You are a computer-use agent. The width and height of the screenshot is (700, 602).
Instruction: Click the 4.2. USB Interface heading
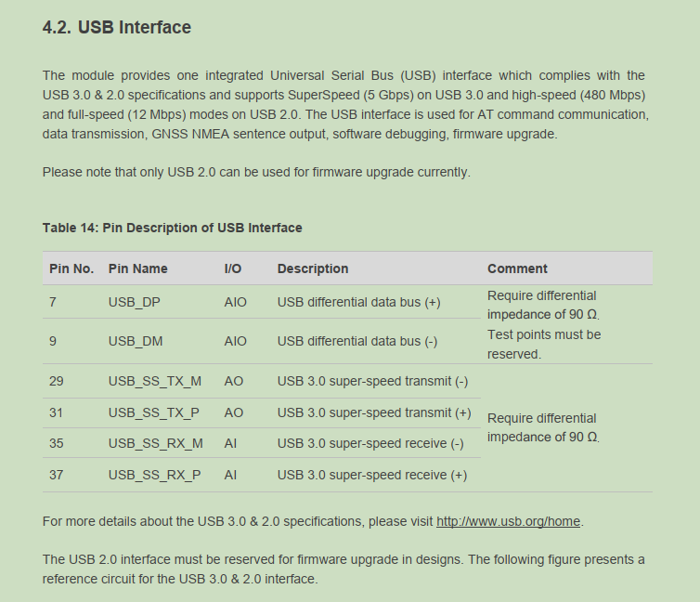tap(117, 28)
